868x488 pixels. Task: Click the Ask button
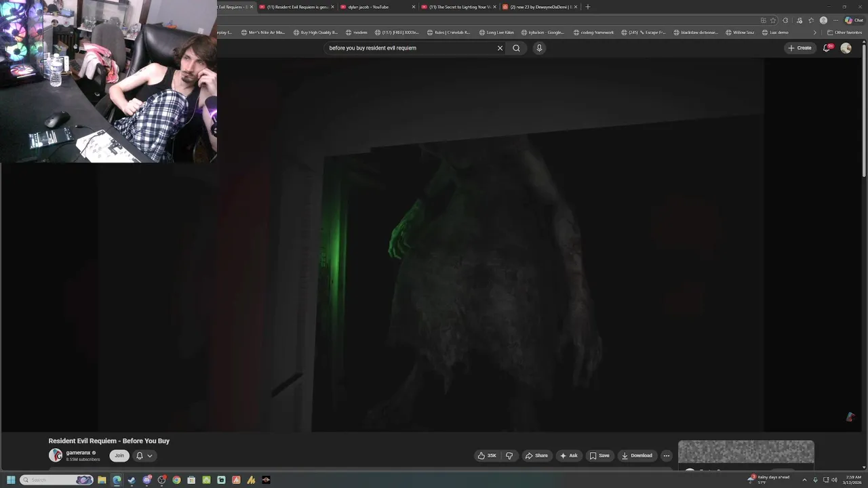pyautogui.click(x=568, y=455)
